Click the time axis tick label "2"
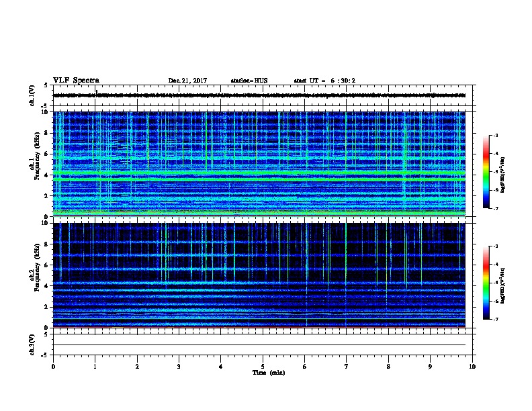Screen dimensions: 532x411 click(x=137, y=366)
